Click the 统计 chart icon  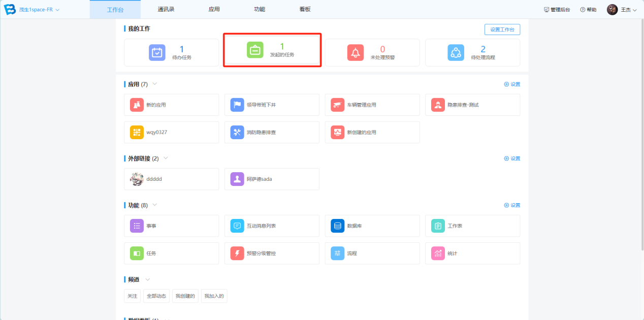click(438, 253)
